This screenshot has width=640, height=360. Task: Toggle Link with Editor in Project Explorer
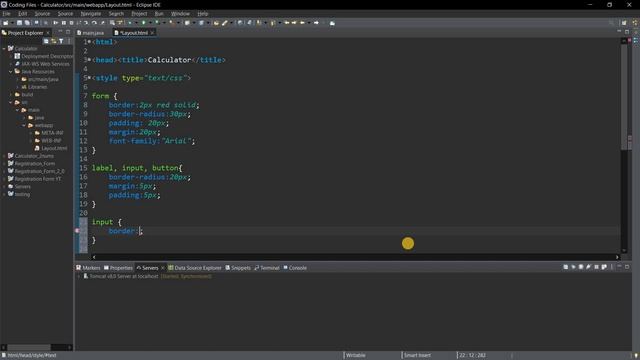pos(53,41)
